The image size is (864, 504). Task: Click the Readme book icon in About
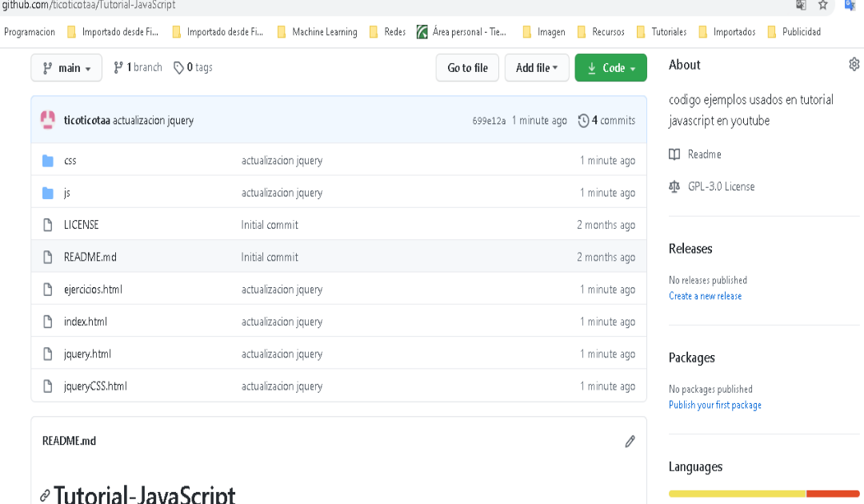(x=674, y=154)
